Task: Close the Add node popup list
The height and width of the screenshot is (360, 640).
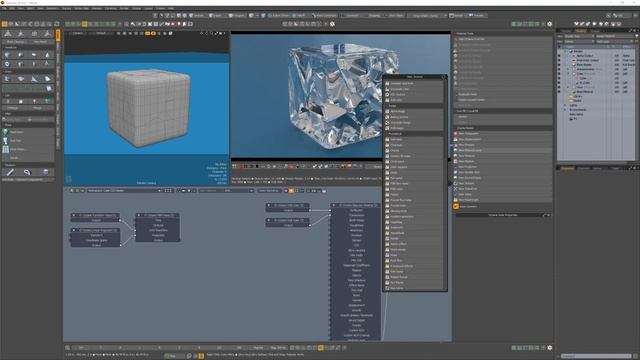Action: pos(444,77)
